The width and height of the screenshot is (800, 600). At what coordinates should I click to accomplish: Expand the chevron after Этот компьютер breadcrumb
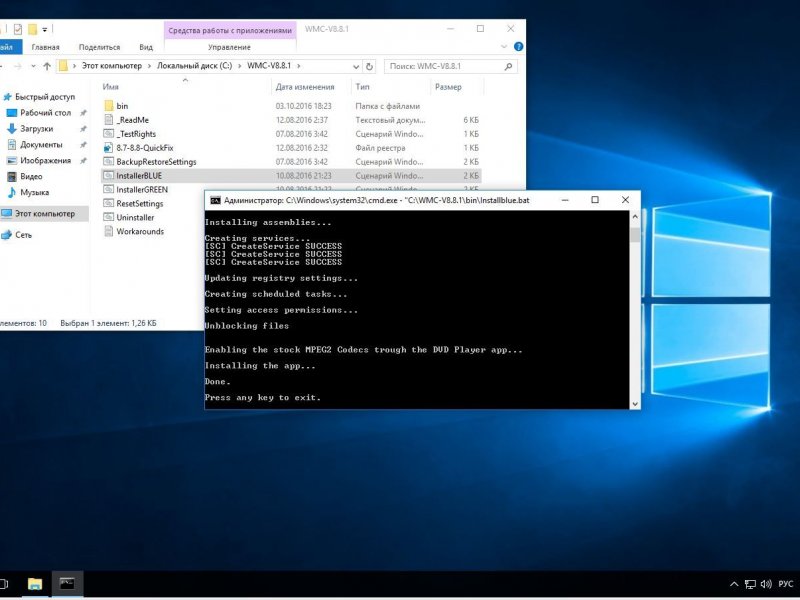pyautogui.click(x=149, y=66)
